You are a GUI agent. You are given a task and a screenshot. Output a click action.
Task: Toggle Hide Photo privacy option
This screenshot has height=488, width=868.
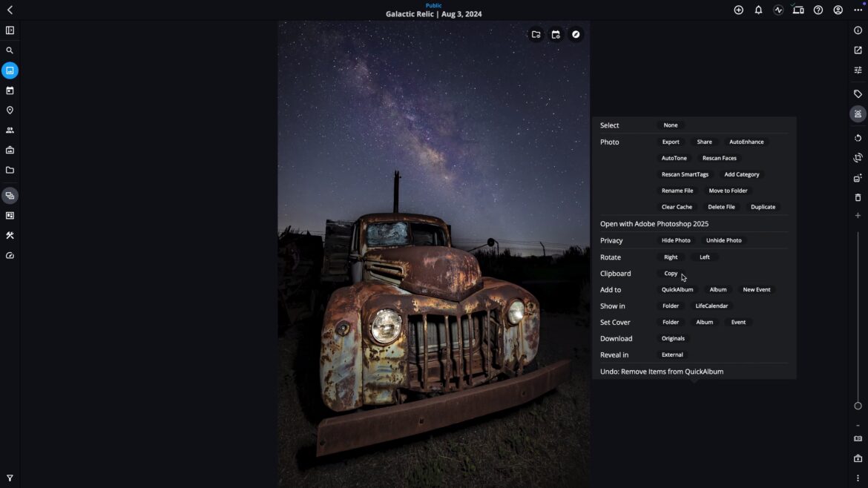[675, 240]
